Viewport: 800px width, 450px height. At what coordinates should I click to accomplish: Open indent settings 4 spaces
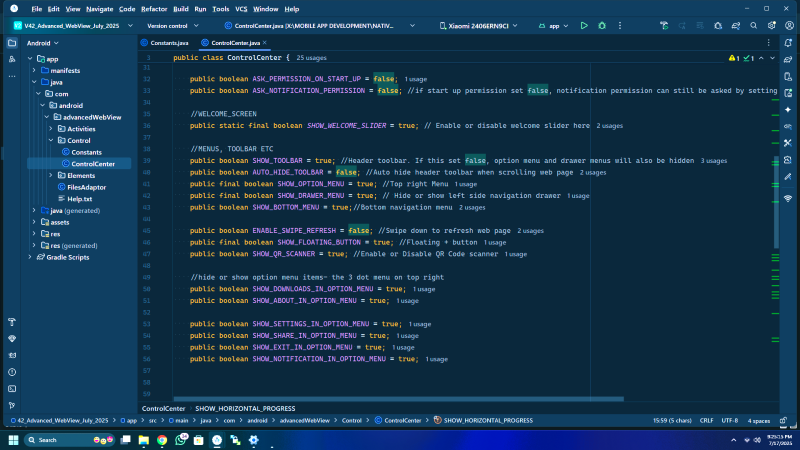[759, 420]
